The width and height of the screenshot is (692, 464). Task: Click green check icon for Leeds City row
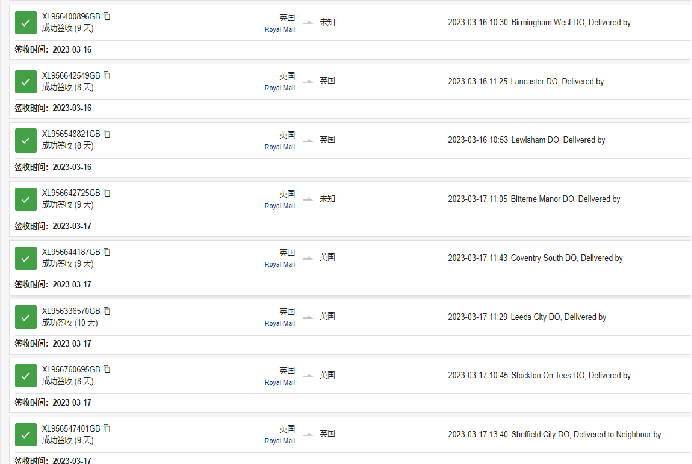26,317
